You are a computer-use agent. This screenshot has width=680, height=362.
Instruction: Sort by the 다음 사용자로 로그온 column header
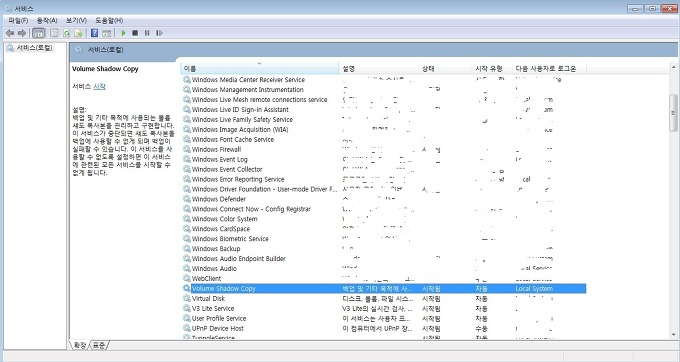549,68
